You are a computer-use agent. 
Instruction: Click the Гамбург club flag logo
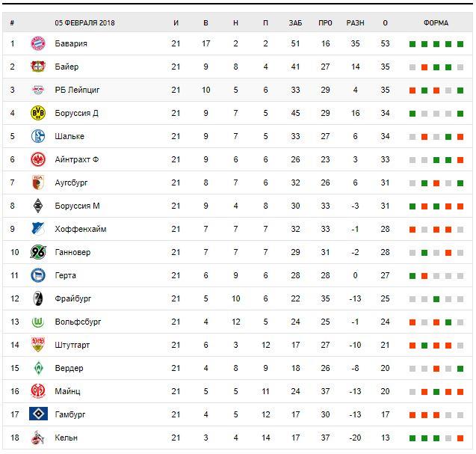click(37, 414)
